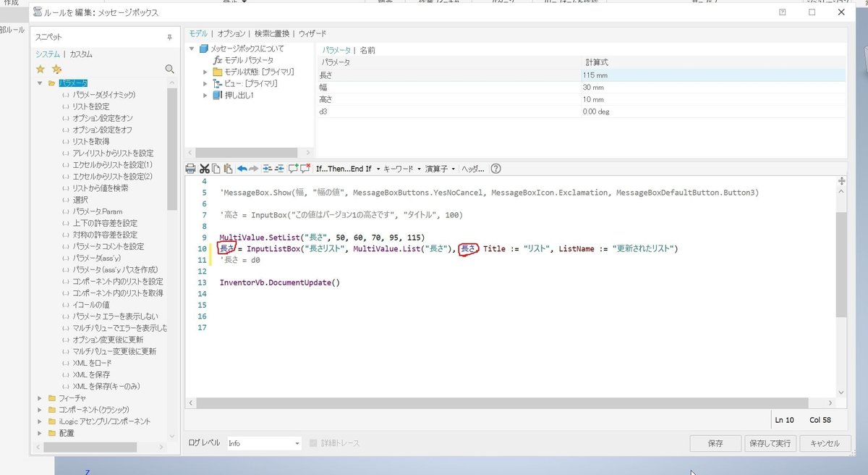Click the star-with-pencil icon in snippets
The height and width of the screenshot is (475, 868).
pyautogui.click(x=56, y=69)
